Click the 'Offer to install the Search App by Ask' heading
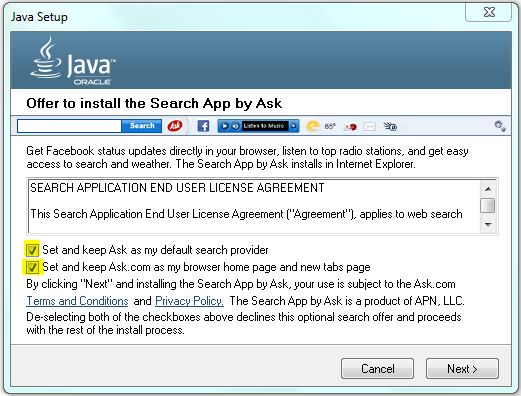The height and width of the screenshot is (396, 521). click(154, 104)
